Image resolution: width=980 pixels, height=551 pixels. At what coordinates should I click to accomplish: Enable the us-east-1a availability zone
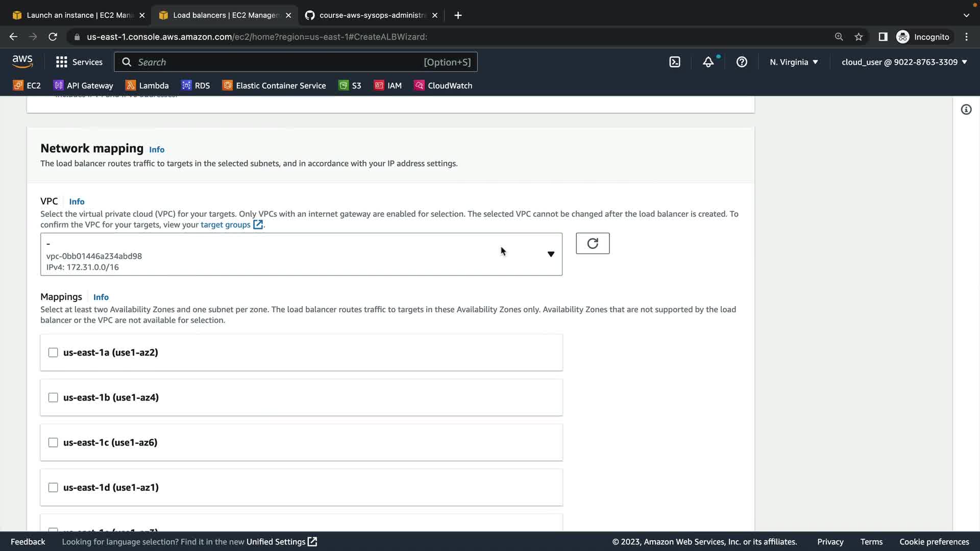(53, 353)
